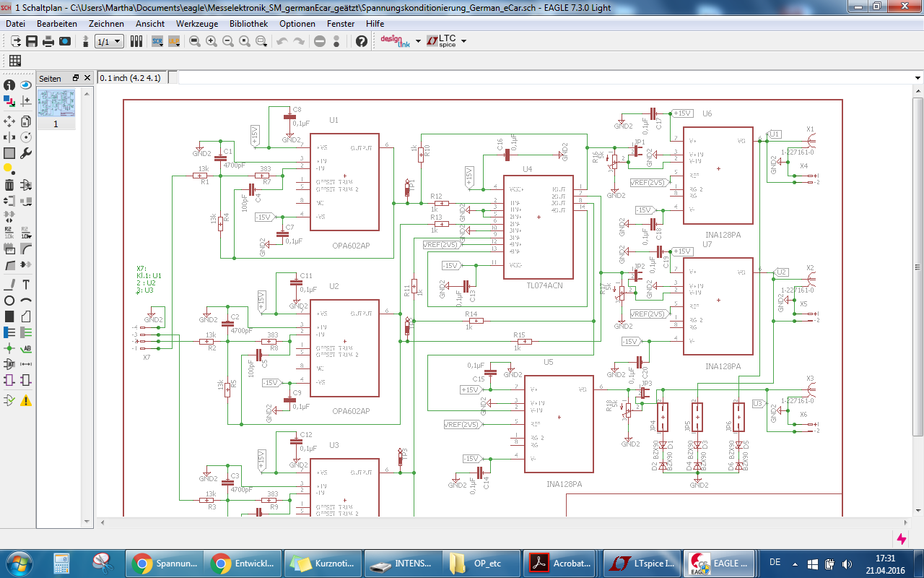Open Acrobat from the taskbar

coord(559,562)
